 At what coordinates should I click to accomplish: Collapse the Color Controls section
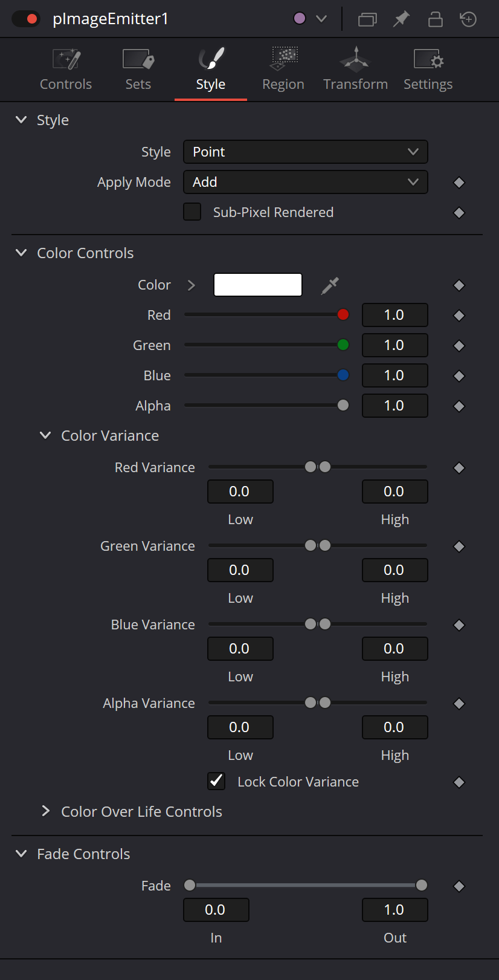[21, 253]
